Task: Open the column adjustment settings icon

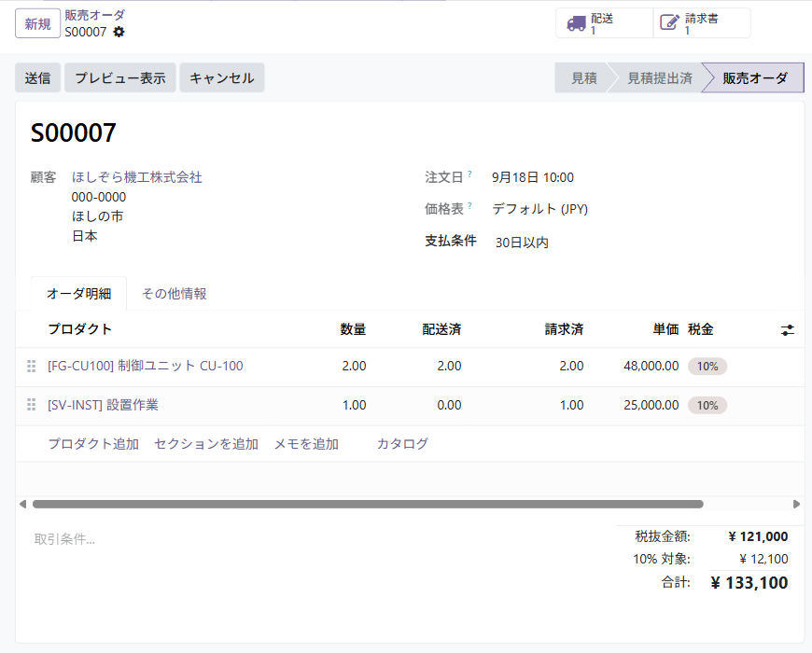Action: click(787, 330)
